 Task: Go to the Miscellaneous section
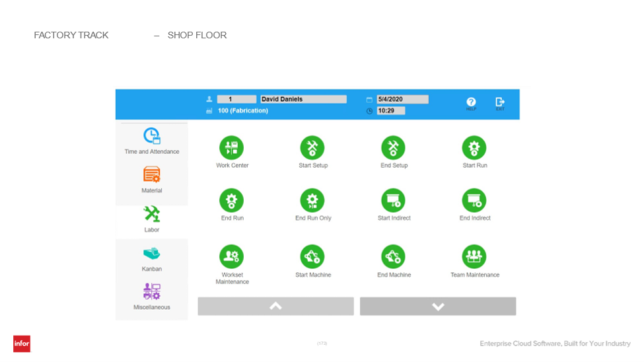click(151, 297)
